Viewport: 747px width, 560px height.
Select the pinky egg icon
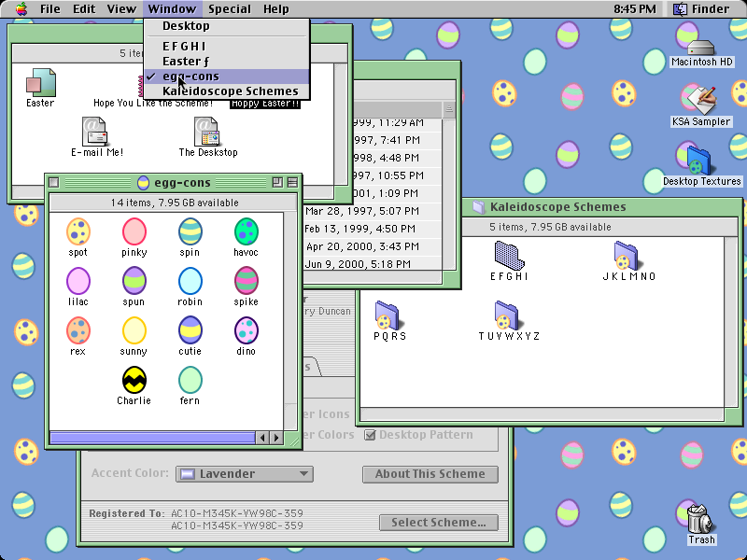pos(134,231)
